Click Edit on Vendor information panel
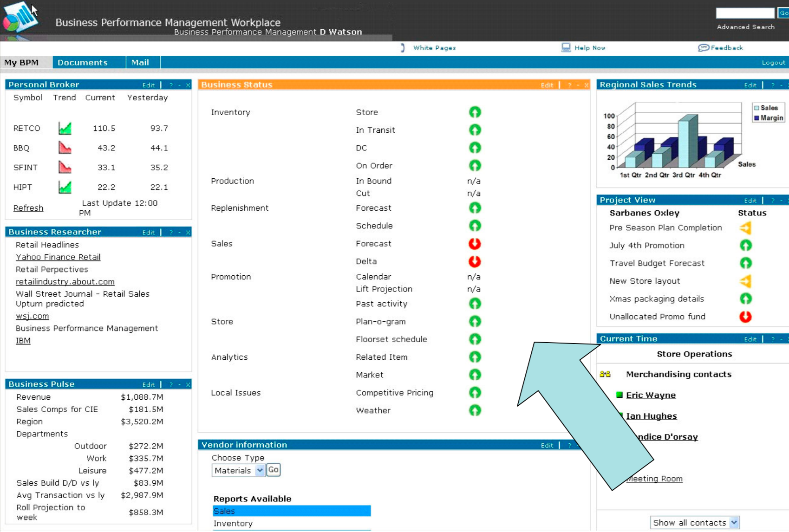 pyautogui.click(x=547, y=446)
